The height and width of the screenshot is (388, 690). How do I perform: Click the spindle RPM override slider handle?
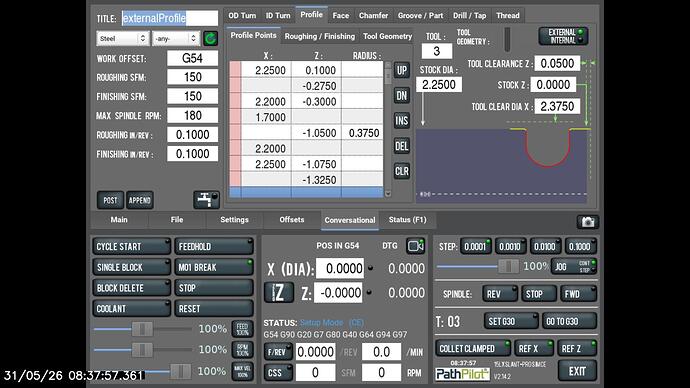click(142, 350)
